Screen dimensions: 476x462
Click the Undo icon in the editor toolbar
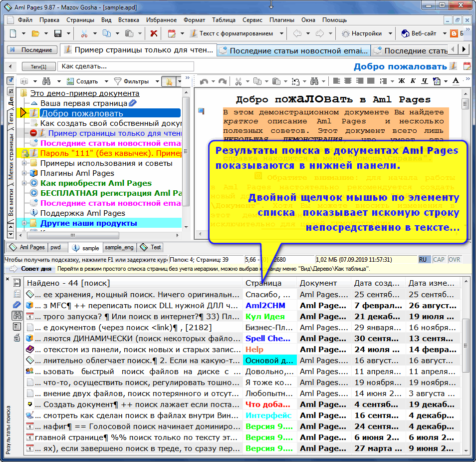click(204, 81)
